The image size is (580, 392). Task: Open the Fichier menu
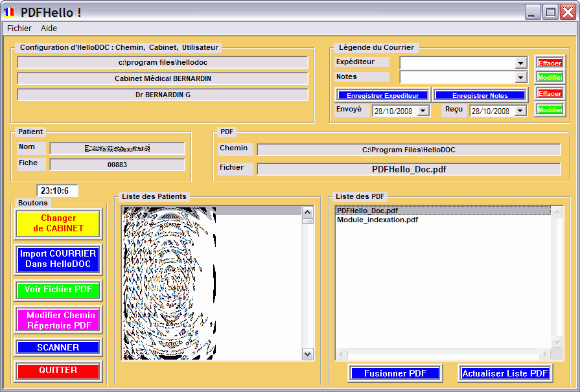[19, 28]
